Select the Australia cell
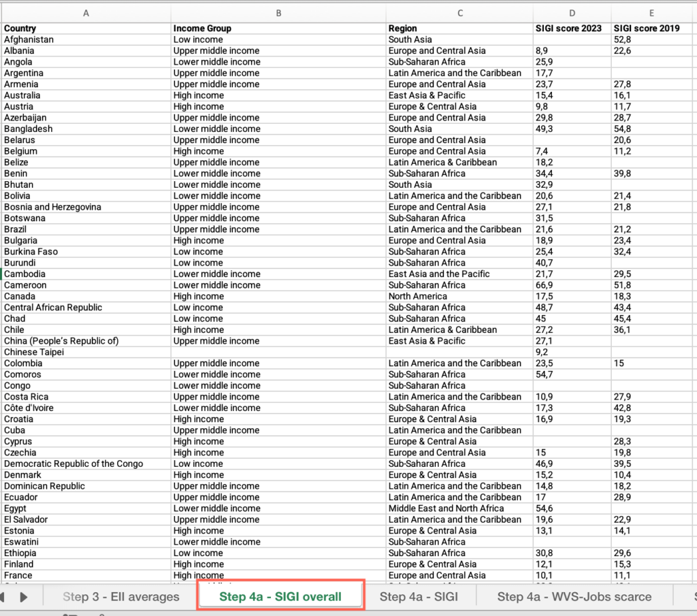 [x=86, y=95]
